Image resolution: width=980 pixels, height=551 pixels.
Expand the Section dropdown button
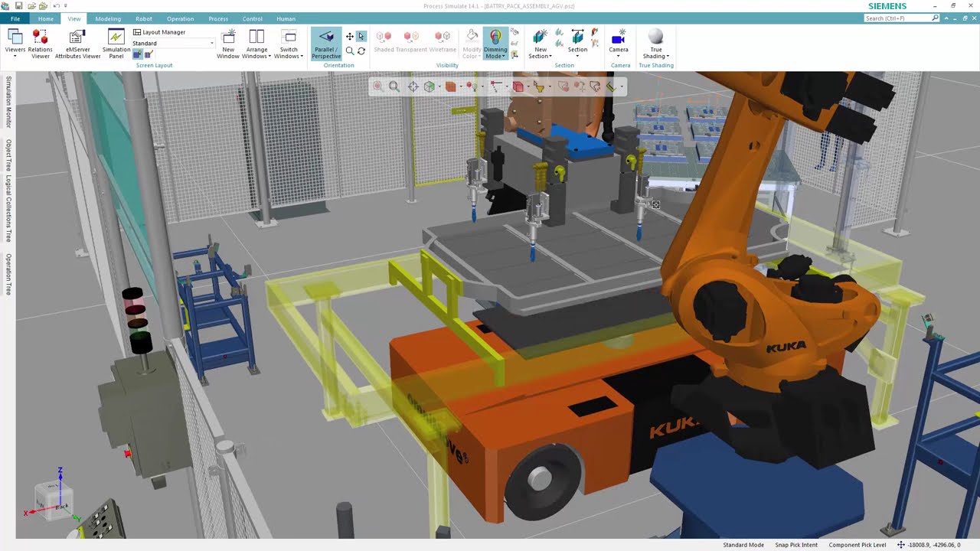577,44
